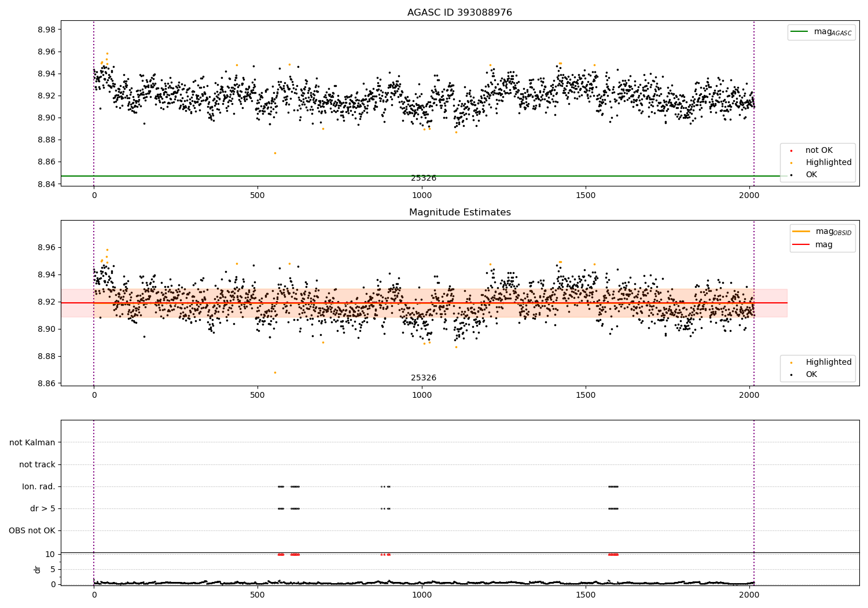The width and height of the screenshot is (868, 608).
Task: Click the 'not Kalman' axis label
Action: 32,442
